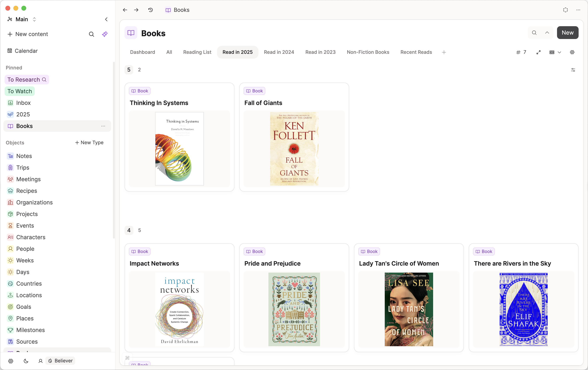
Task: Open app settings gear at bottom left
Action: point(11,361)
